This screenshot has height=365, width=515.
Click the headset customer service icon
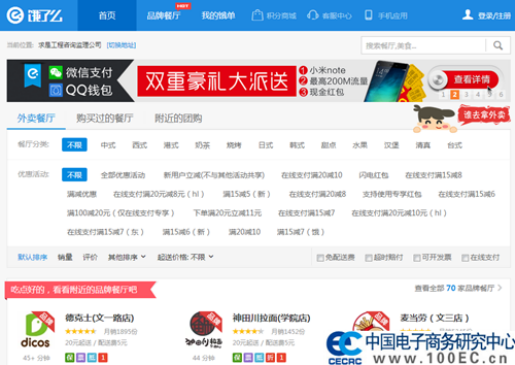click(313, 15)
